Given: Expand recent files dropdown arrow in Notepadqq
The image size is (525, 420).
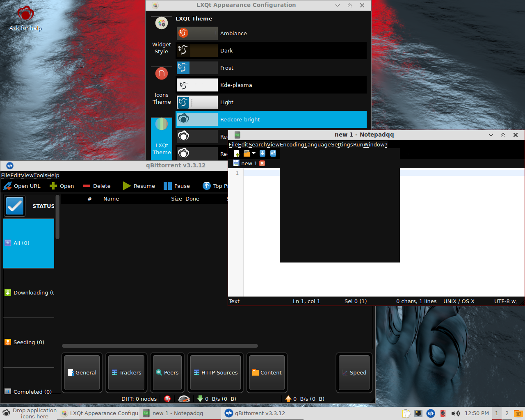Looking at the screenshot, I should (253, 153).
